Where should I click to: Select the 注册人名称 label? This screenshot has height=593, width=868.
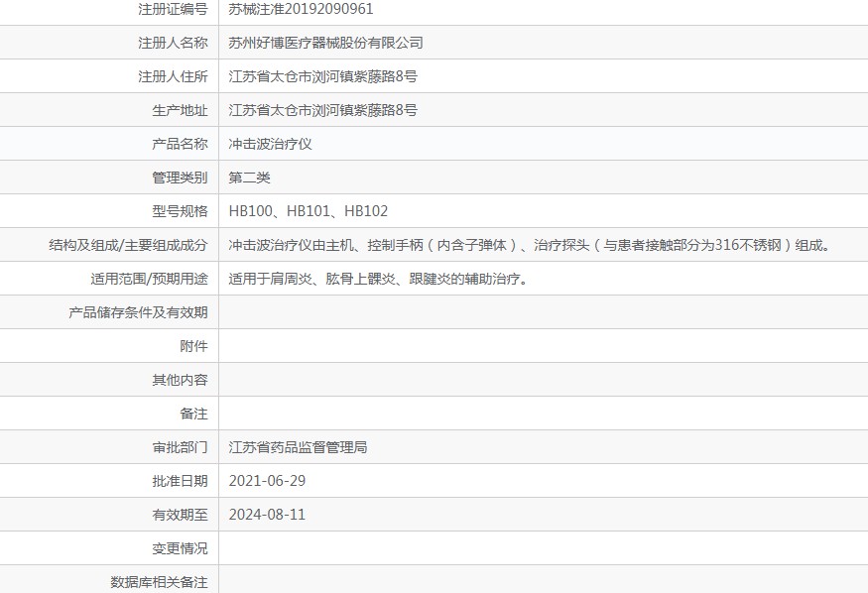[173, 43]
